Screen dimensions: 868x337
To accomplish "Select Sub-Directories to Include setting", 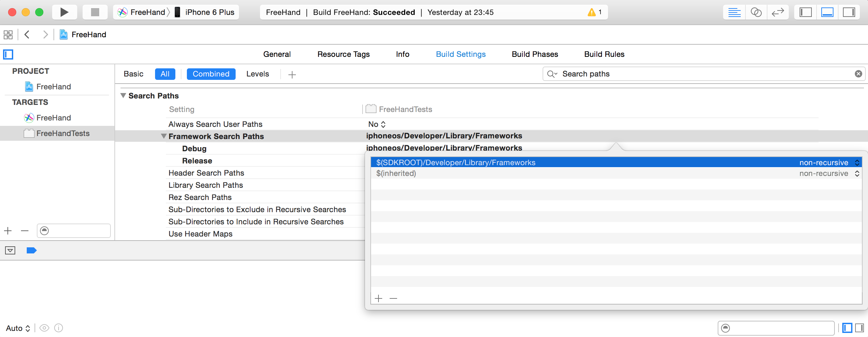I will [x=256, y=222].
